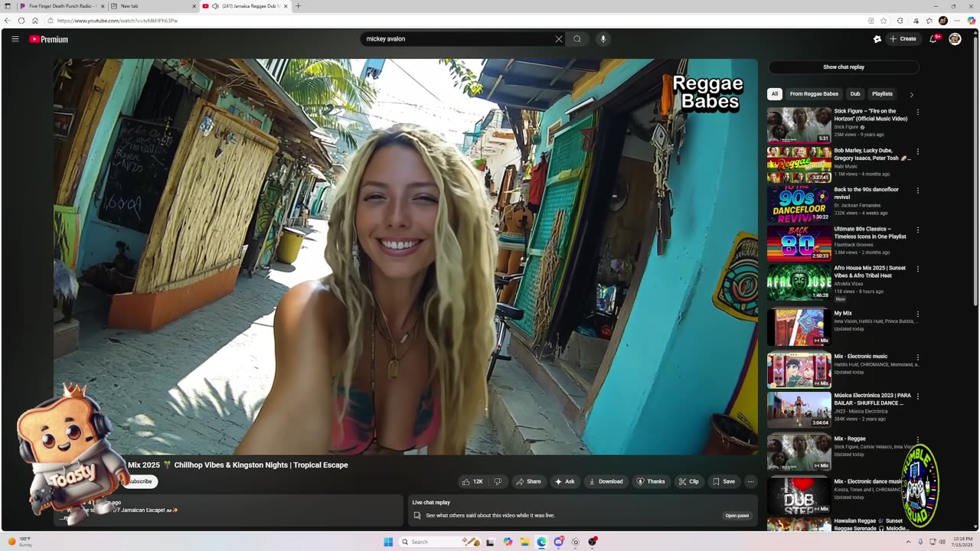
Task: Reload the page in browser toolbar
Action: click(21, 21)
